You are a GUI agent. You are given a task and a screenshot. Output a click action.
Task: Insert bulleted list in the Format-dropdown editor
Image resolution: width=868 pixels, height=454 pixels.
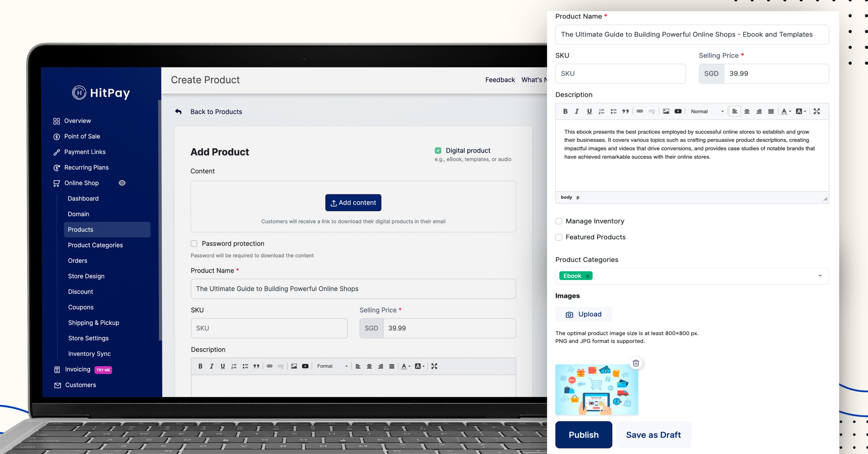point(245,366)
